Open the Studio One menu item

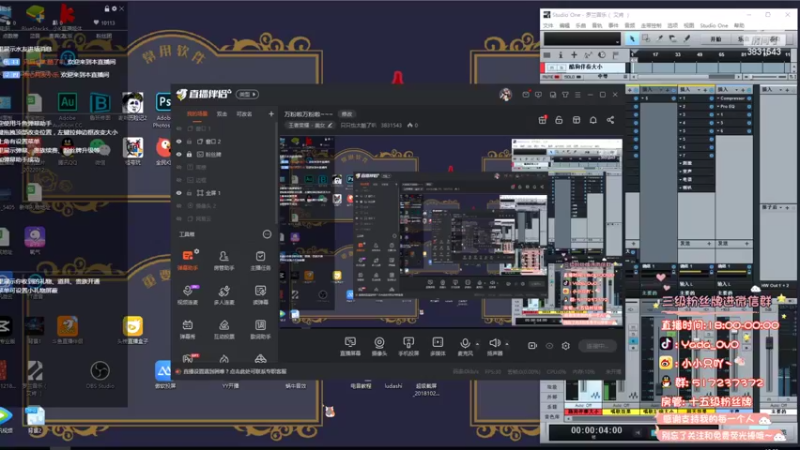click(714, 26)
